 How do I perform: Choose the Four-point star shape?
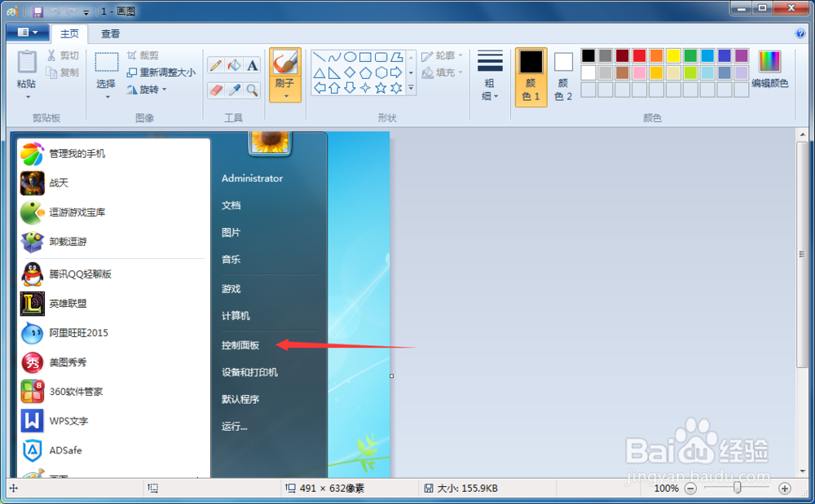point(365,88)
